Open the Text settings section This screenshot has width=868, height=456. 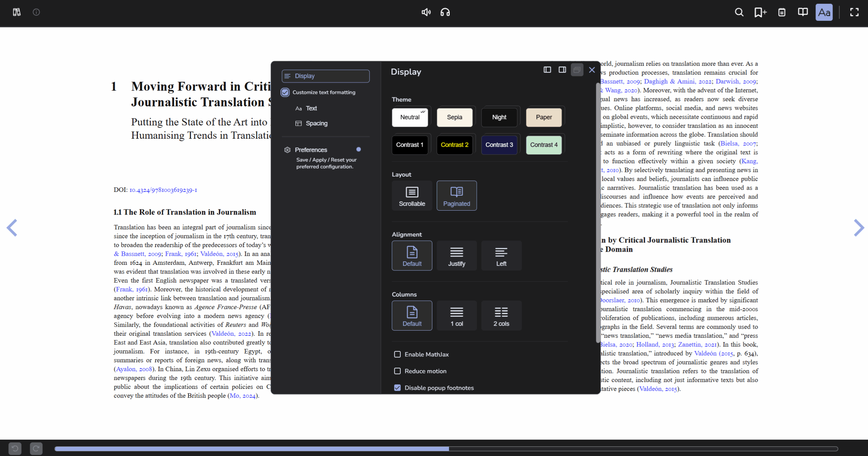(311, 108)
